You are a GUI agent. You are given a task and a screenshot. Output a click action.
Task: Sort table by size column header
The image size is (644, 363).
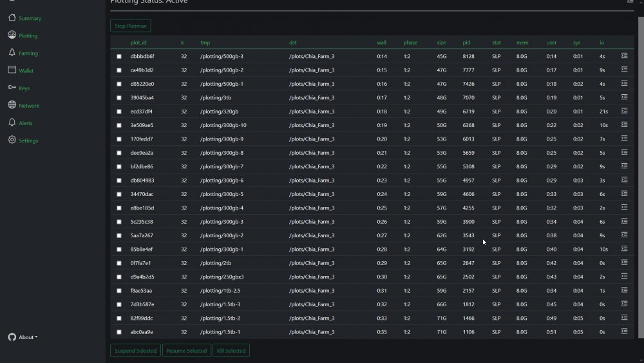point(441,43)
